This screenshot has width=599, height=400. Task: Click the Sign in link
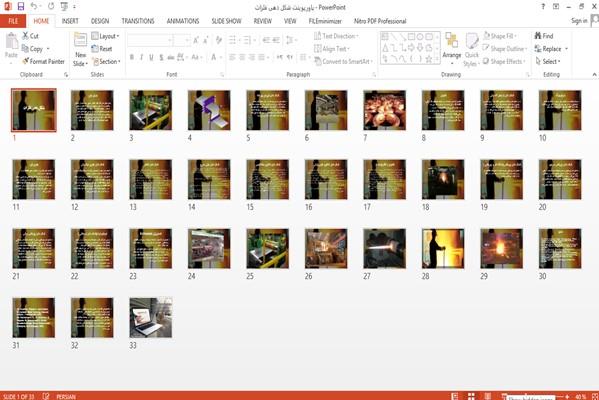[579, 21]
